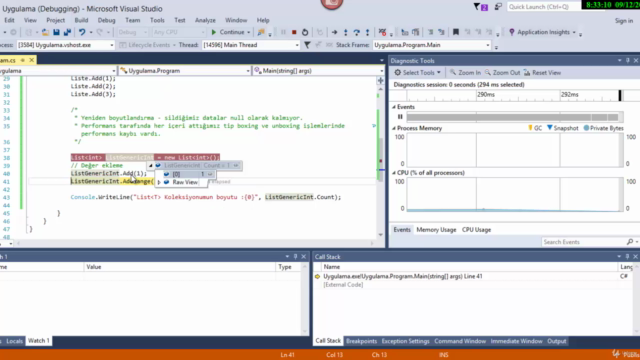The height and width of the screenshot is (360, 640).
Task: Click the Save All icon
Action: [67, 32]
